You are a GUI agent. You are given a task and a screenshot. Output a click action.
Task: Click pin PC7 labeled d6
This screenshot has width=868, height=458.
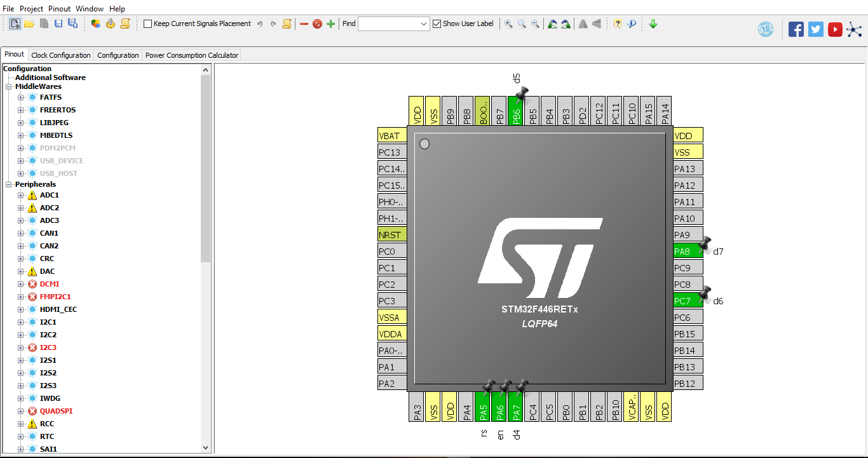coord(688,300)
